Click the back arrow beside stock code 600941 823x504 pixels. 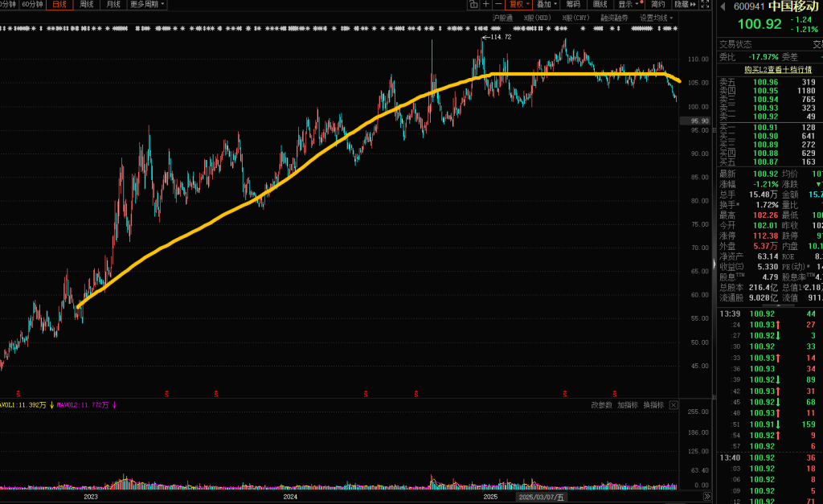pyautogui.click(x=723, y=6)
